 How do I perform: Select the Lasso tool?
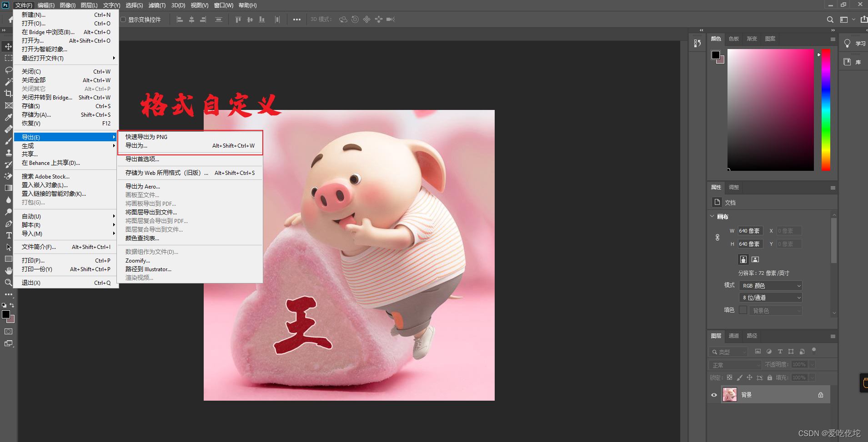(8, 70)
